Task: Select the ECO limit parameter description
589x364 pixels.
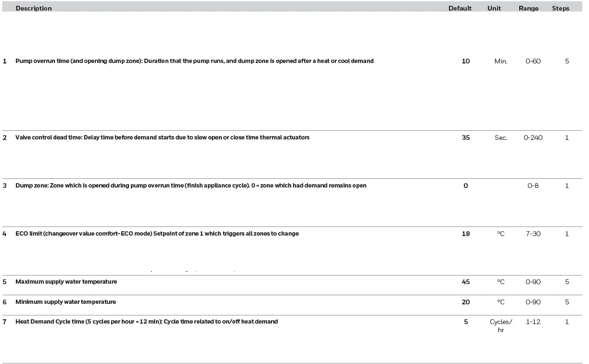Action: click(x=157, y=234)
